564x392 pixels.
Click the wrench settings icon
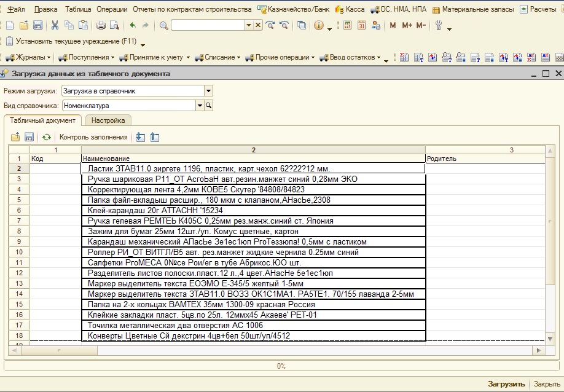439,25
